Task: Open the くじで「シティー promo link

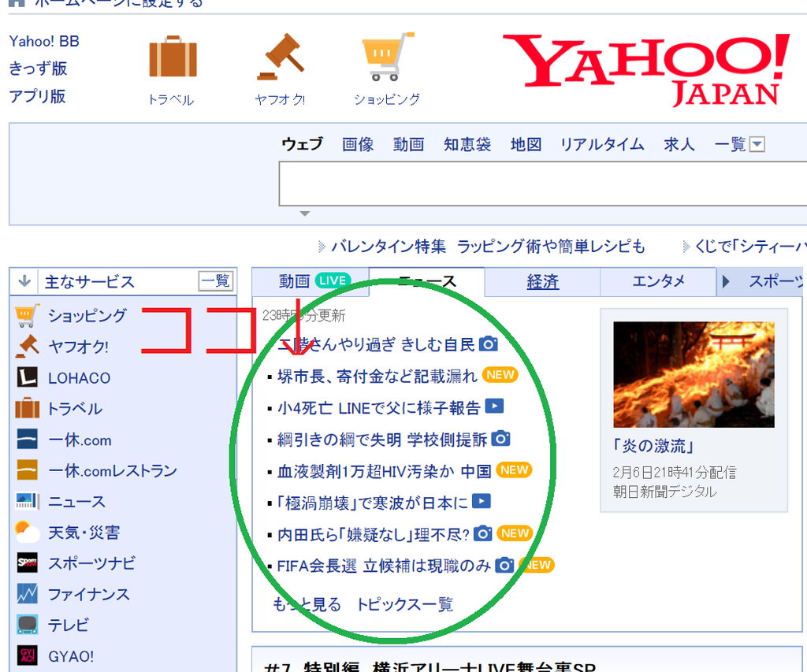Action: 749,247
